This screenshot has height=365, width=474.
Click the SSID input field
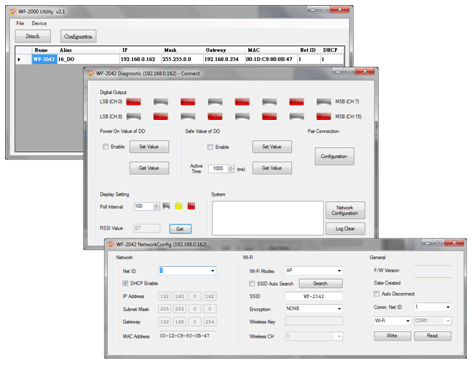(314, 296)
